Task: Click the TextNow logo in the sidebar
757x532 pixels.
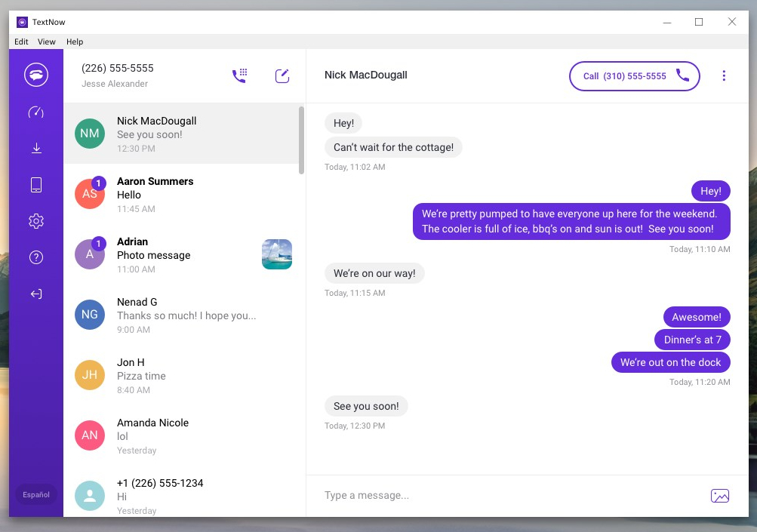Action: coord(35,75)
